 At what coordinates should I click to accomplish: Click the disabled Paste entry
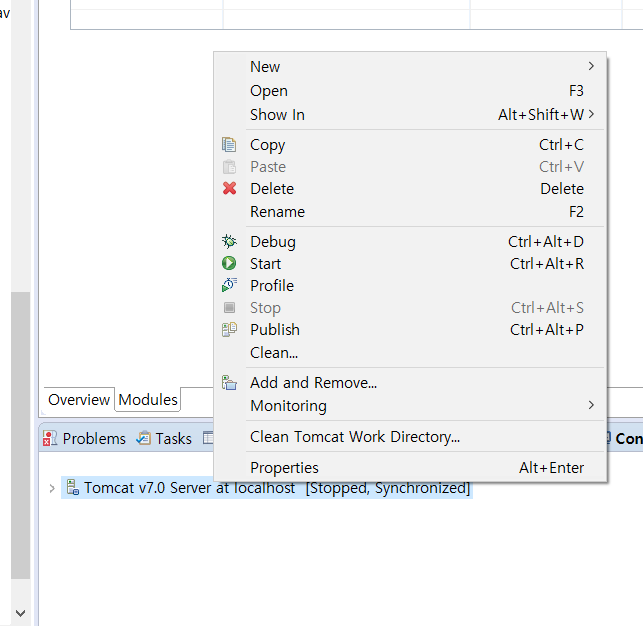[410, 167]
